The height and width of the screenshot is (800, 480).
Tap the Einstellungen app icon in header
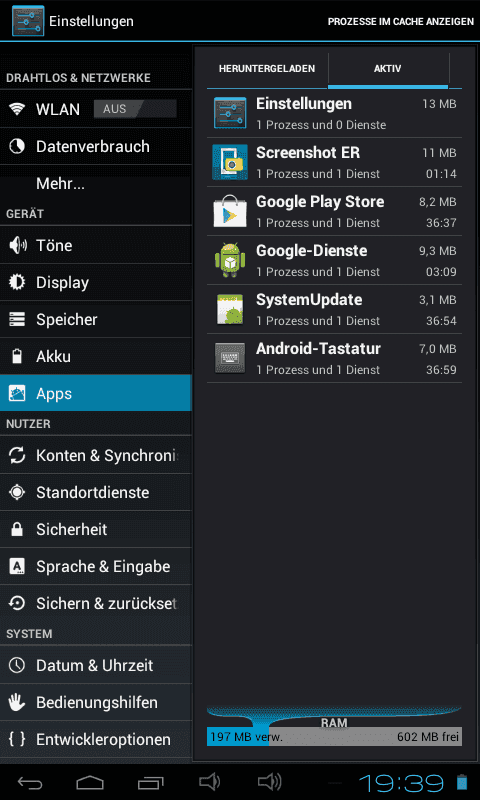28,21
